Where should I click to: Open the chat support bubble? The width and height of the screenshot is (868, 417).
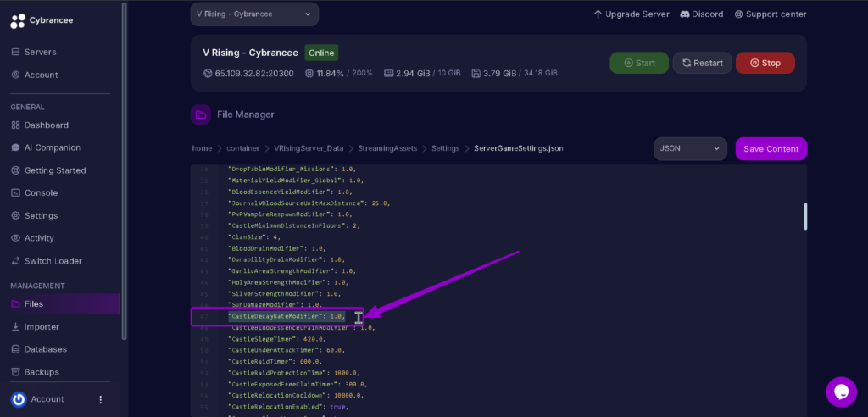coord(842,392)
